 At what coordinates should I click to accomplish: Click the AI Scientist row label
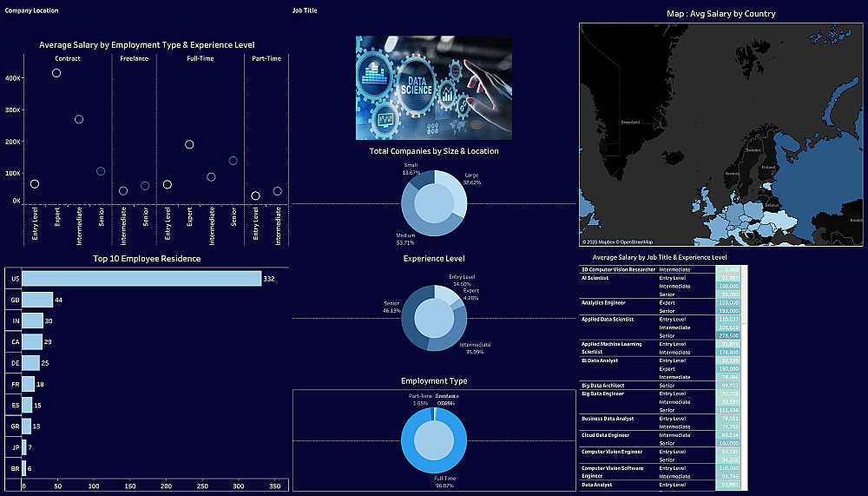pos(595,278)
